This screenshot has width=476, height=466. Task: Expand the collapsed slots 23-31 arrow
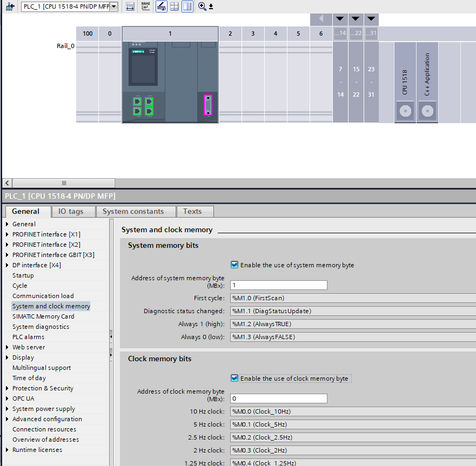coord(371,19)
